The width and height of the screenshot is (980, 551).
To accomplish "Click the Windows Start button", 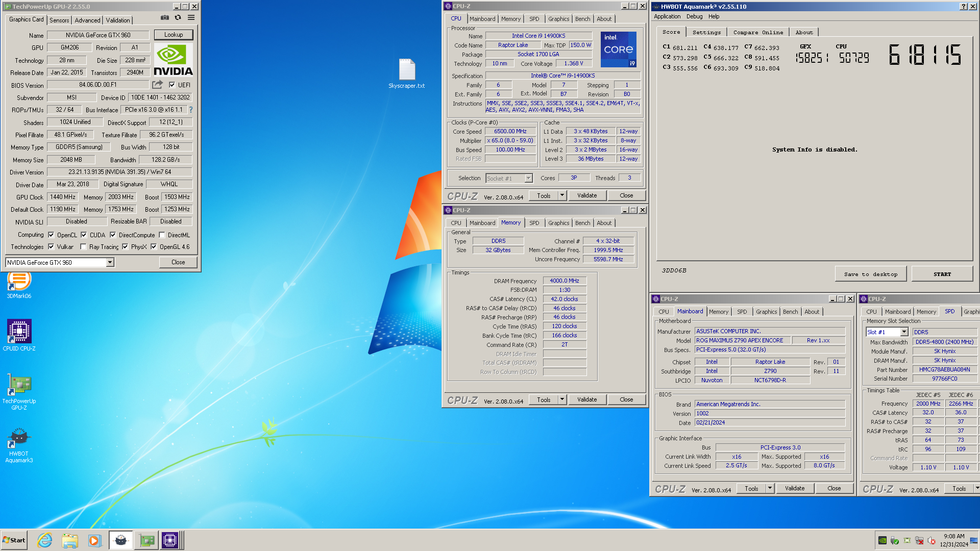I will [14, 540].
